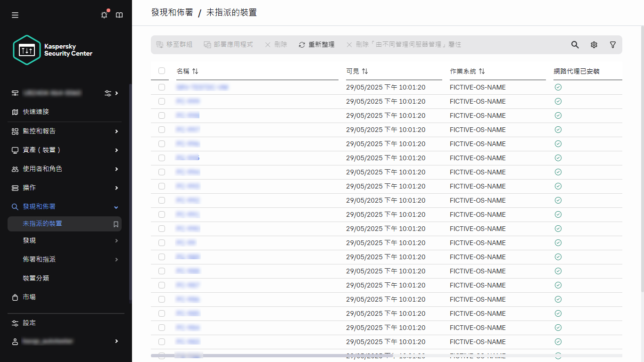Open the 市場 menu item
The width and height of the screenshot is (644, 362).
[29, 297]
